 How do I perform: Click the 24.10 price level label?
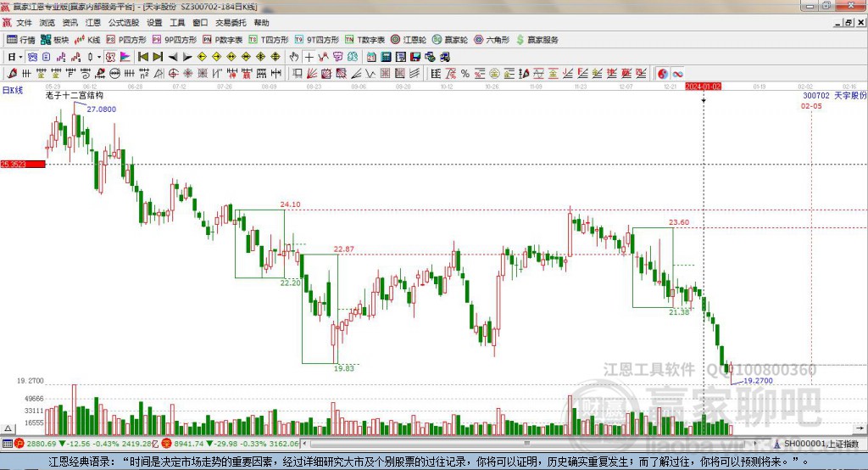(290, 204)
